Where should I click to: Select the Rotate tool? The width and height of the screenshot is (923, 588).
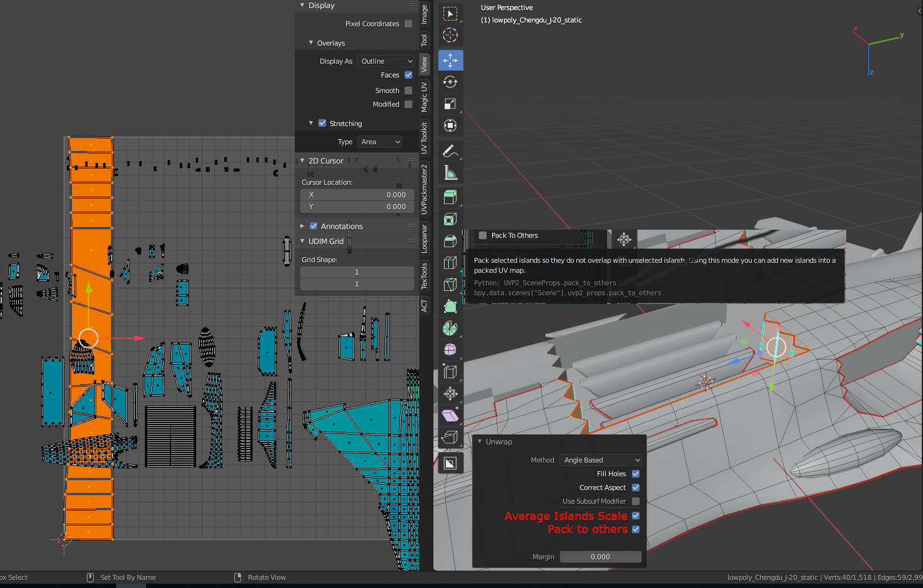(450, 82)
